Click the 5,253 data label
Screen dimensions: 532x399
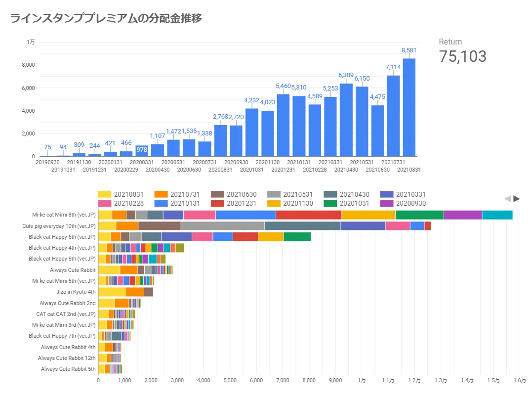click(330, 89)
